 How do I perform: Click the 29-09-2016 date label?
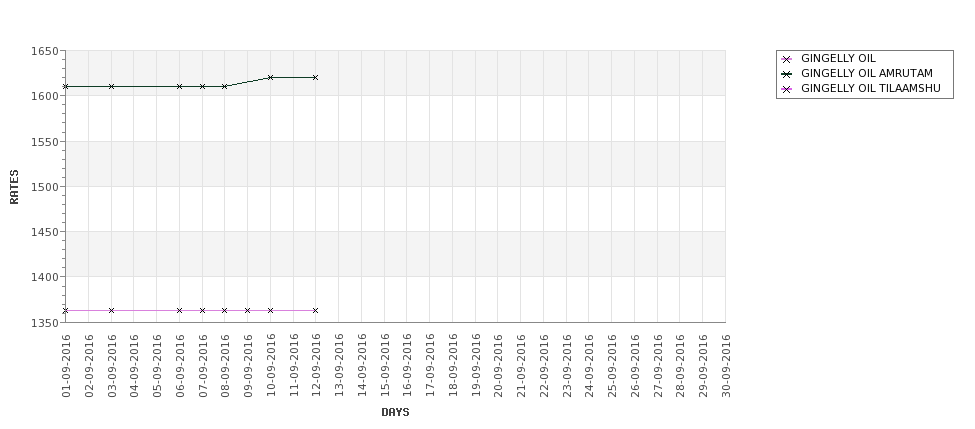coord(703,366)
